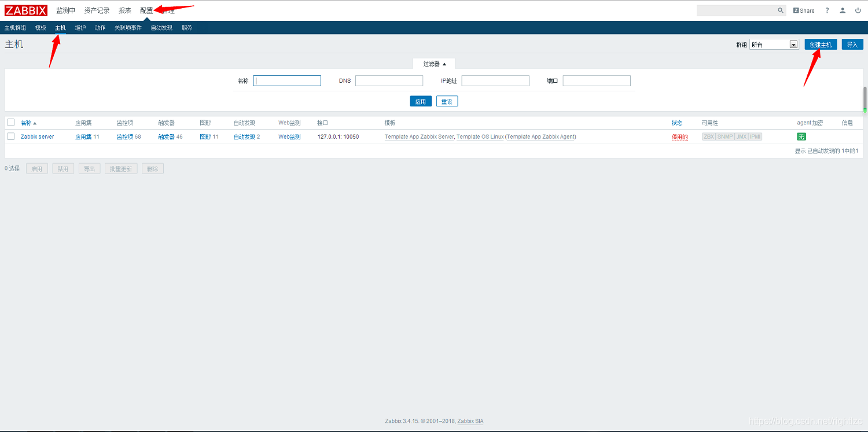Viewport: 868px width, 432px height.
Task: Open the 监测中 top menu
Action: click(x=65, y=10)
